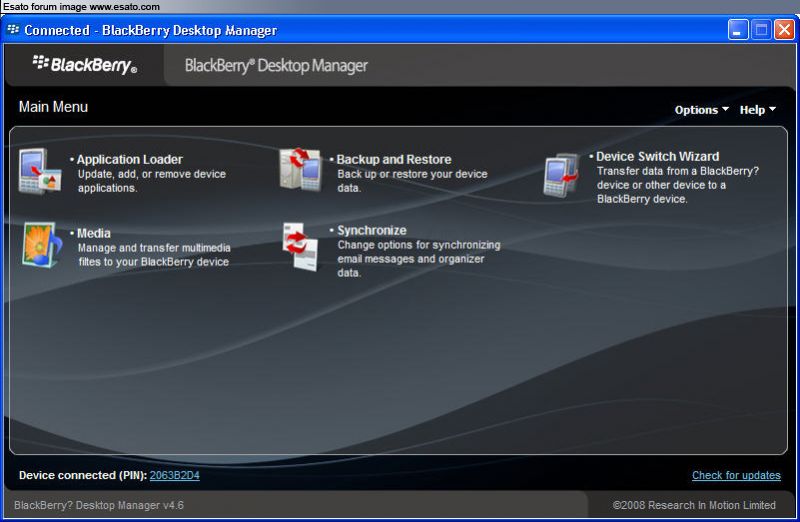The width and height of the screenshot is (800, 522).
Task: Open the Help dropdown menu
Action: (x=757, y=110)
